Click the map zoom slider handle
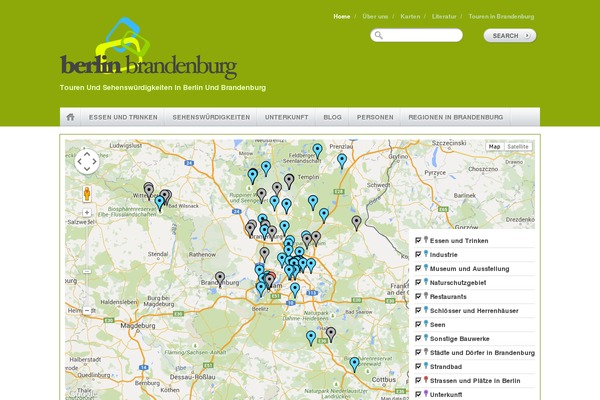This screenshot has width=600, height=400. (87, 271)
